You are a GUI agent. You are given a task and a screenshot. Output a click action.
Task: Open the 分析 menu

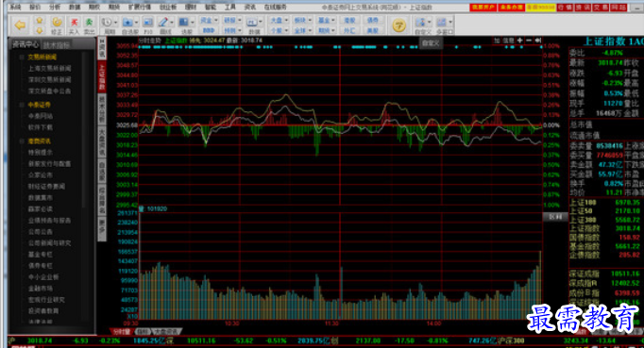(55, 7)
